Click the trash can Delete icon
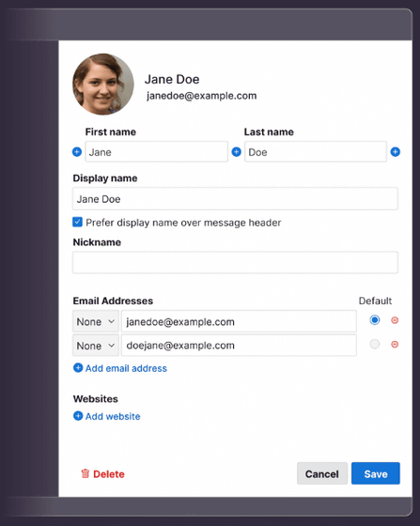The height and width of the screenshot is (526, 420). [x=86, y=473]
